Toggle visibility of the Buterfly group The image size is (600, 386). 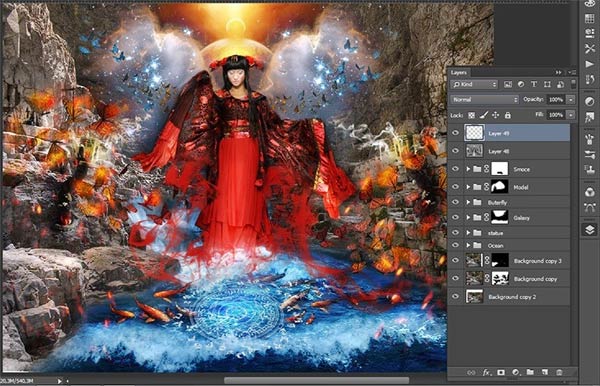[455, 202]
